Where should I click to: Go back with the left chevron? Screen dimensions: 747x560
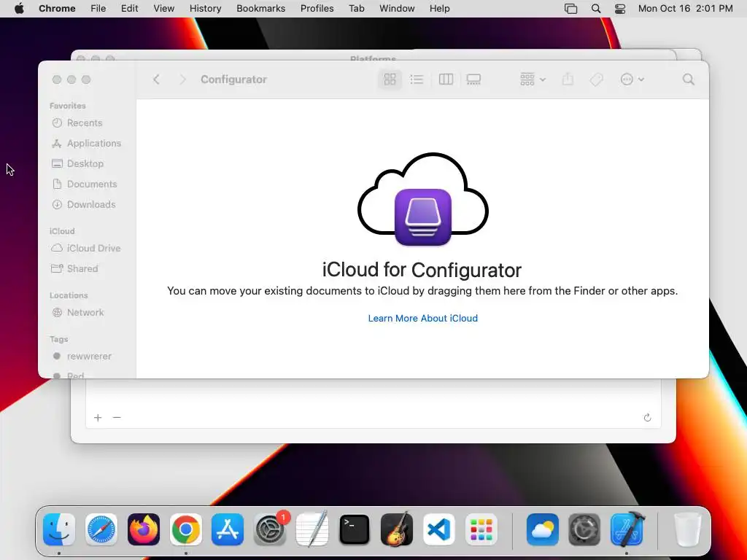[156, 79]
